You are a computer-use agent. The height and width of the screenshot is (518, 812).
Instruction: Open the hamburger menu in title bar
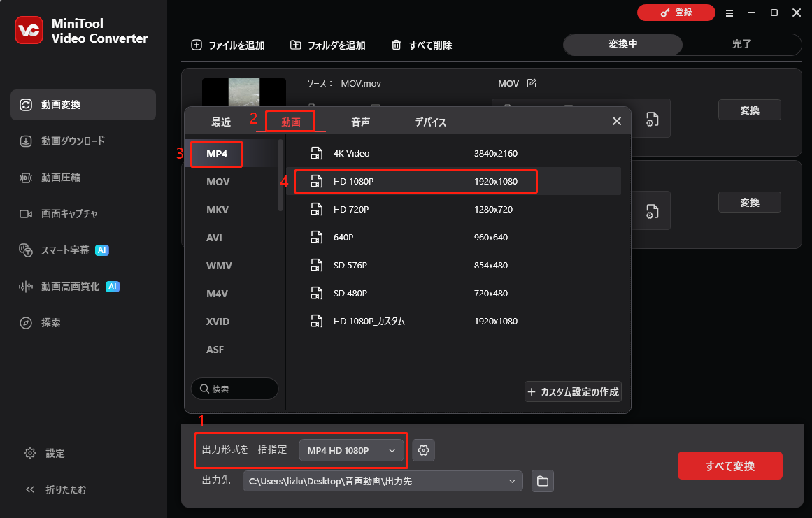click(x=729, y=13)
